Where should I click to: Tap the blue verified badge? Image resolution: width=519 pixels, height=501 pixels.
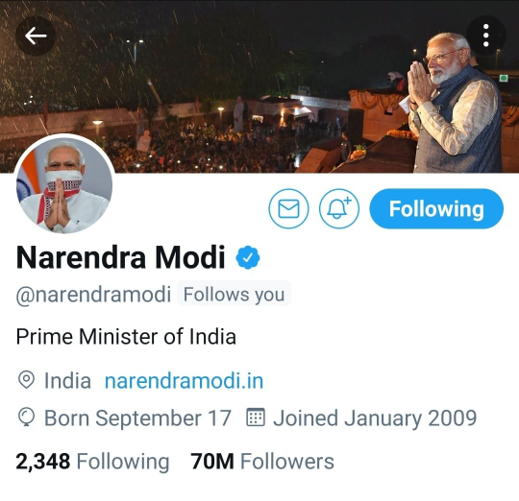point(248,257)
